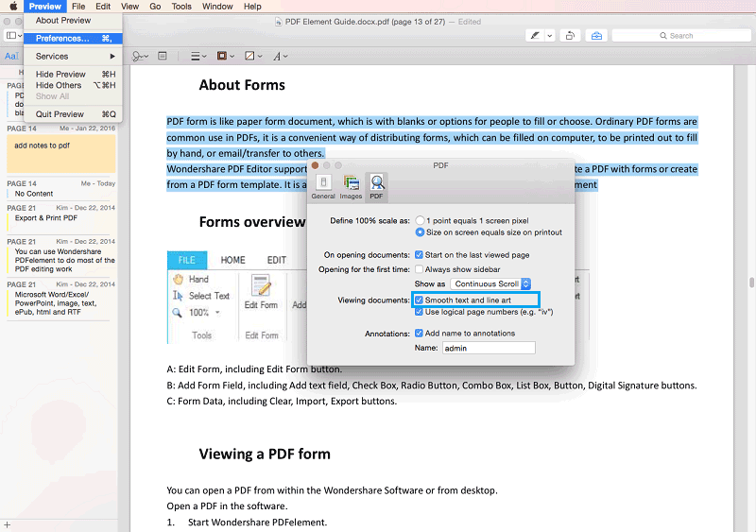This screenshot has width=756, height=532.
Task: Select the PDF preferences pane icon
Action: 376,187
